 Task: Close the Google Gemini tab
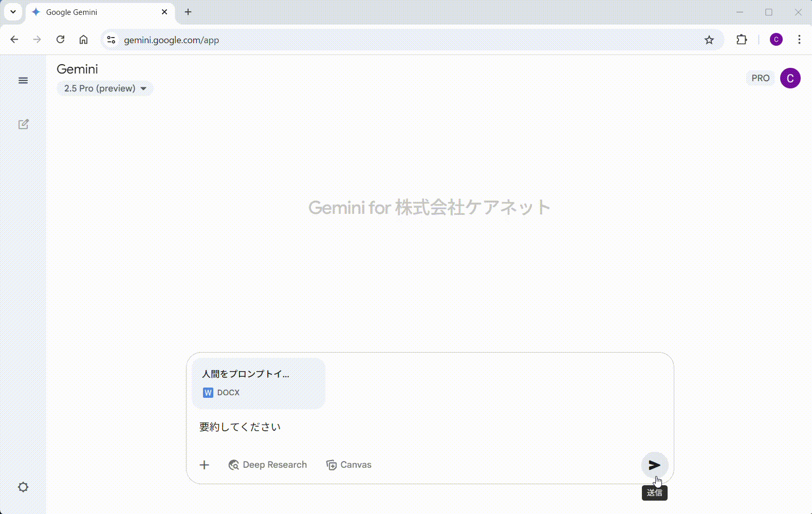pos(164,12)
